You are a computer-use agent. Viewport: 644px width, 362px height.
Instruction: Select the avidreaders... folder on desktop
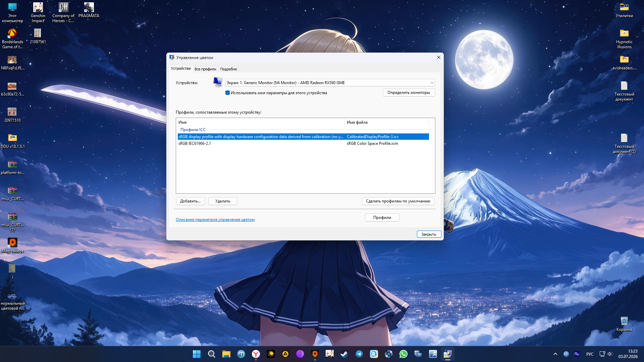pyautogui.click(x=624, y=63)
